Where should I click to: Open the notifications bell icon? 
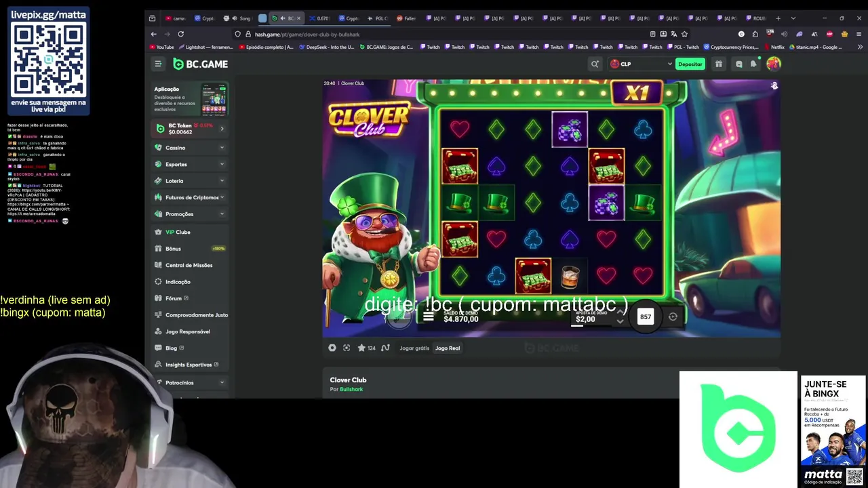pos(753,64)
